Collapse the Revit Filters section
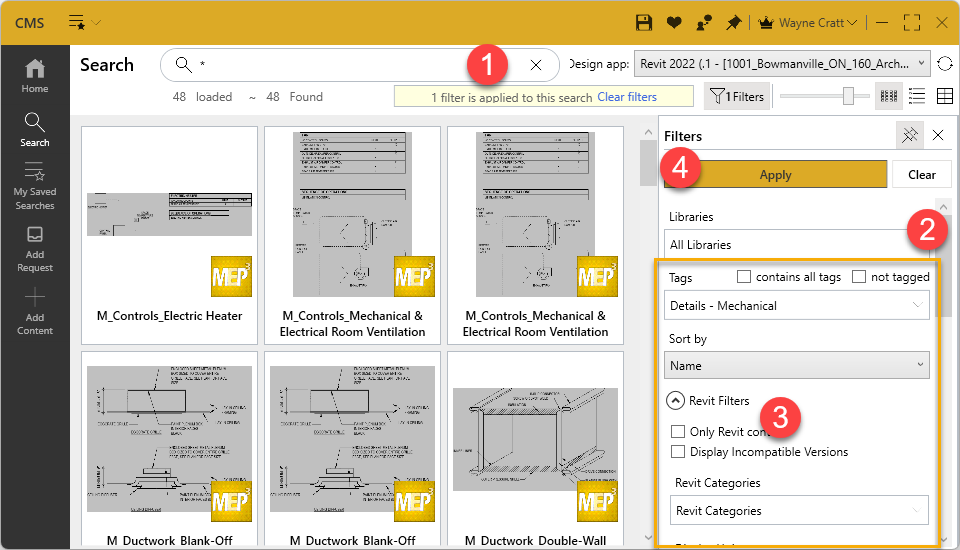The image size is (960, 550). [x=676, y=400]
